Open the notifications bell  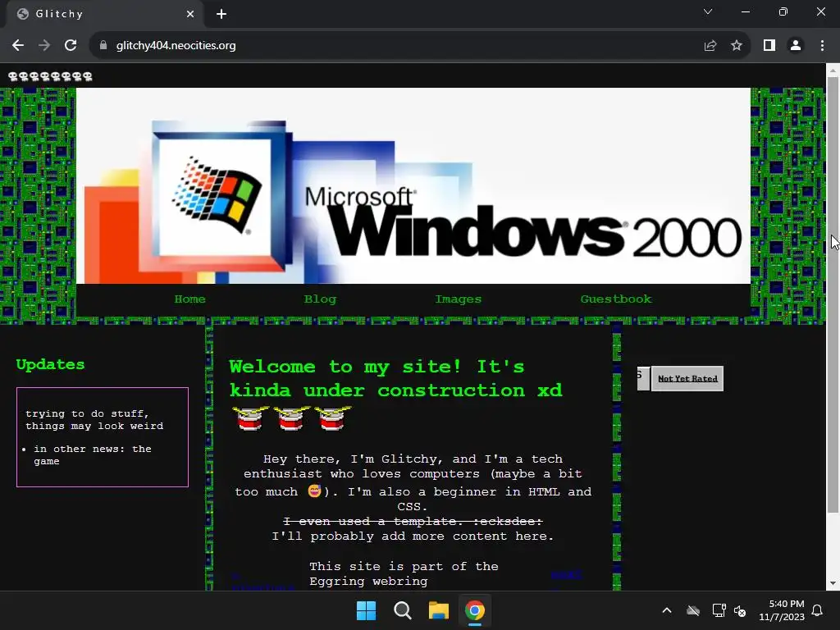coord(818,610)
